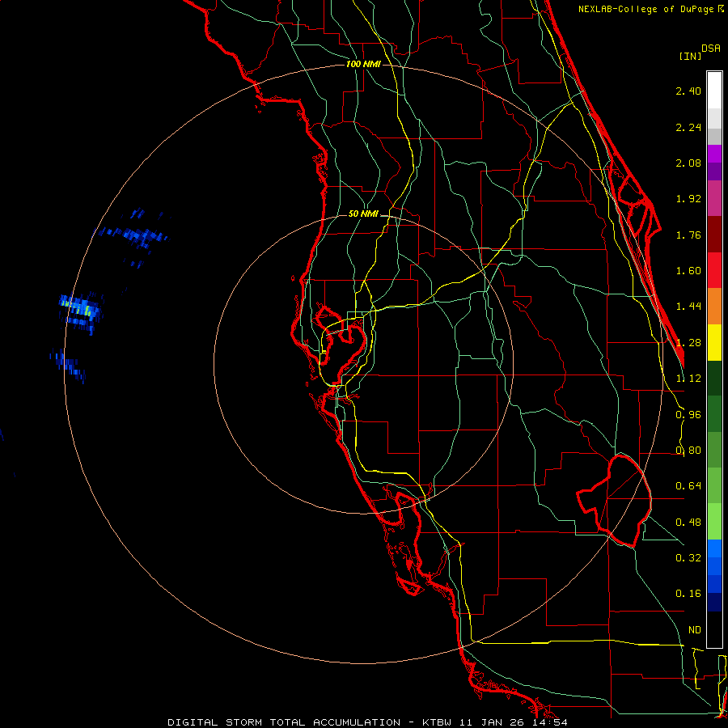This screenshot has height=728, width=728.
Task: Pick the bright violet legend swatch
Action: tap(714, 154)
